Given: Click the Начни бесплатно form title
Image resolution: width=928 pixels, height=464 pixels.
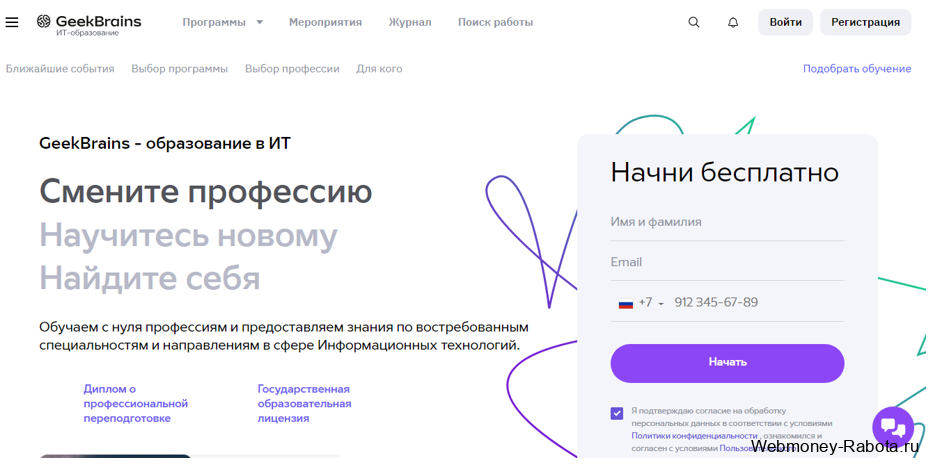Looking at the screenshot, I should 724,172.
